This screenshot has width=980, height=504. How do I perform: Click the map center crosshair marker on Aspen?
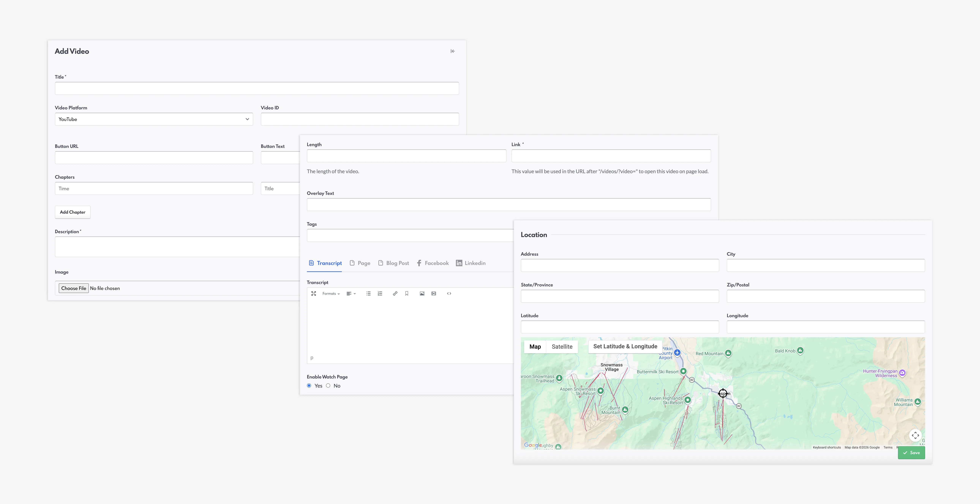click(723, 393)
